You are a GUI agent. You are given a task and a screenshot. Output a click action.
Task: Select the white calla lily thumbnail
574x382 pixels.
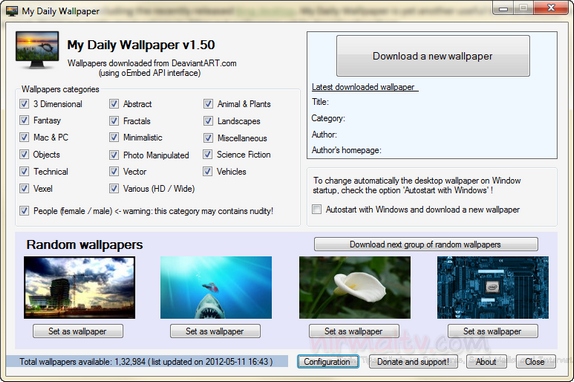tap(355, 287)
